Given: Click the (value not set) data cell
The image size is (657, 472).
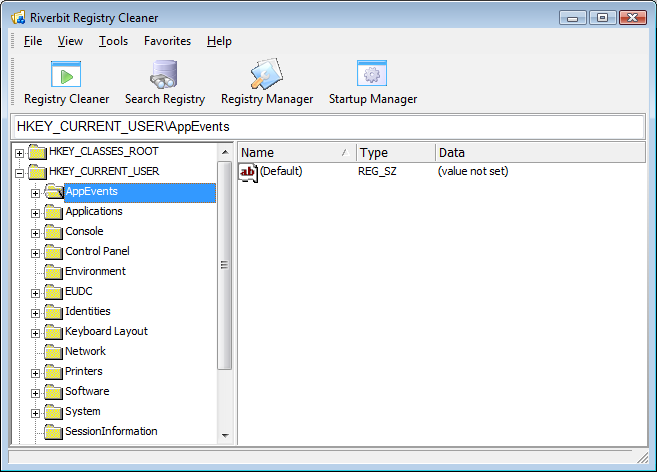Looking at the screenshot, I should [473, 171].
